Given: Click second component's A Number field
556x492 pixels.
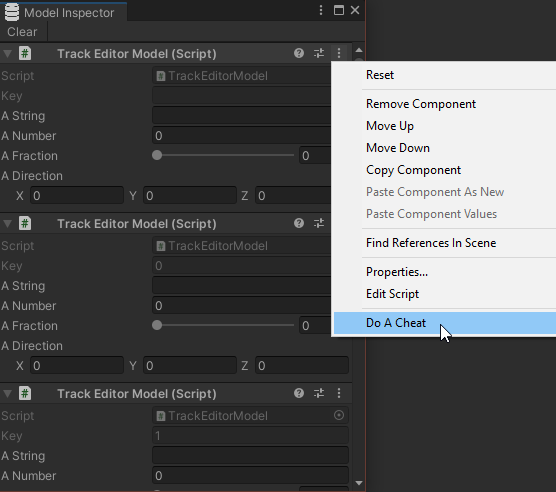Looking at the screenshot, I should tap(241, 306).
